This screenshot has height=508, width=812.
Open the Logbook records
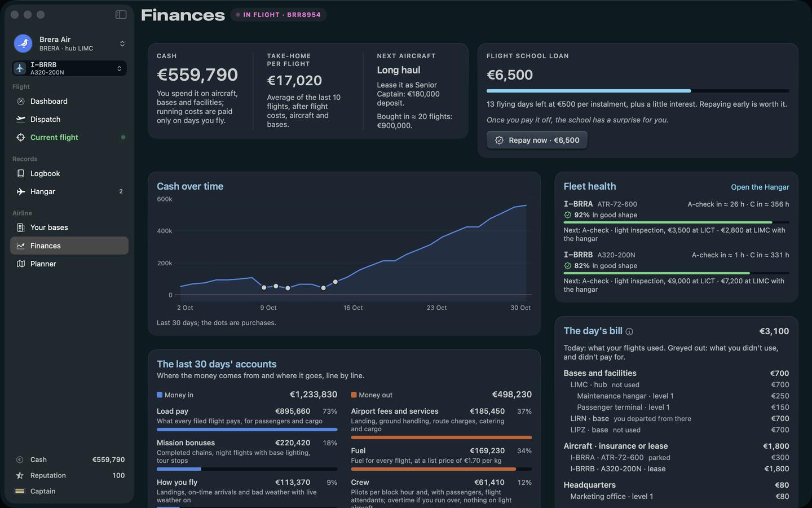[69, 174]
